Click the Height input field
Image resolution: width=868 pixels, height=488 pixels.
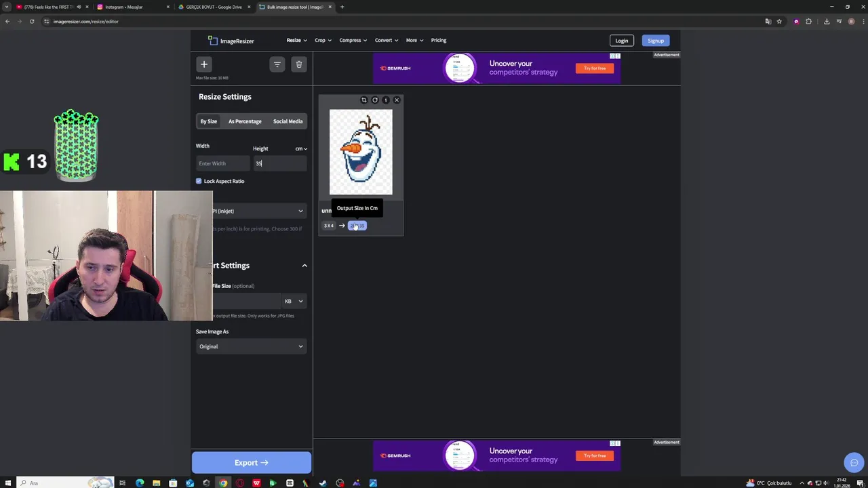(279, 163)
